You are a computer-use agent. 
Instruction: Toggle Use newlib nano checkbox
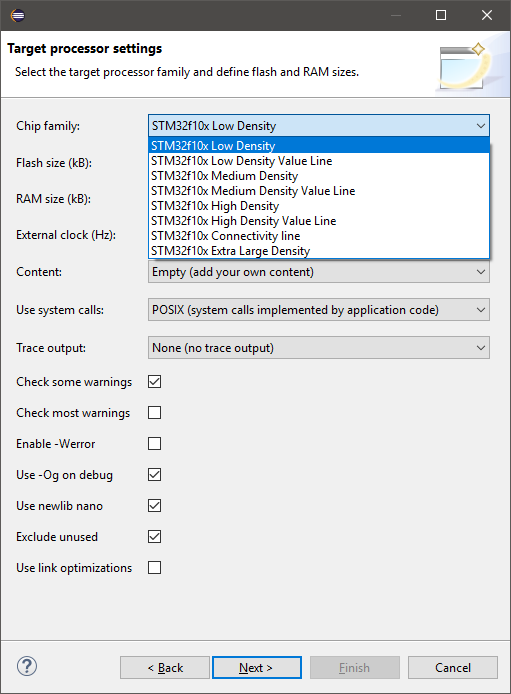154,505
